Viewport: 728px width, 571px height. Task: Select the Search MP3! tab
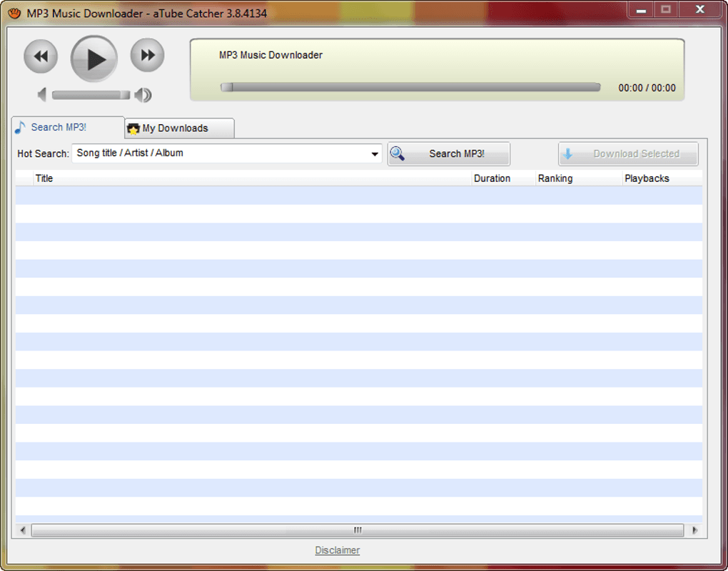coord(68,127)
